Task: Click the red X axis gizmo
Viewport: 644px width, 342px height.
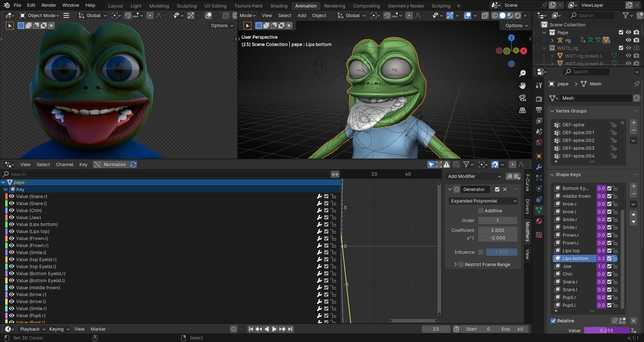Action: [x=524, y=51]
